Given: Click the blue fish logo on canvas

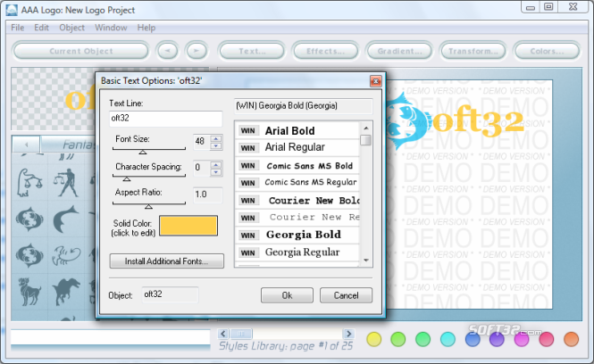Looking at the screenshot, I should (408, 120).
